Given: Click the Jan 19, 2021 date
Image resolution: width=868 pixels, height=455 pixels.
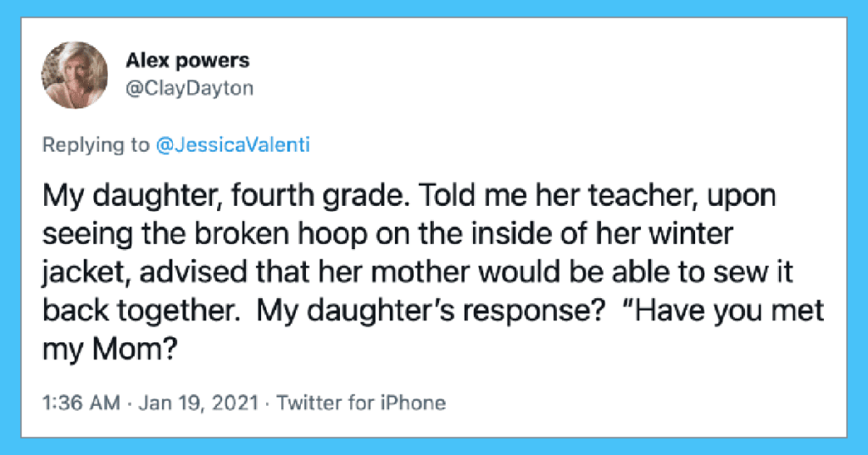Looking at the screenshot, I should click(198, 402).
